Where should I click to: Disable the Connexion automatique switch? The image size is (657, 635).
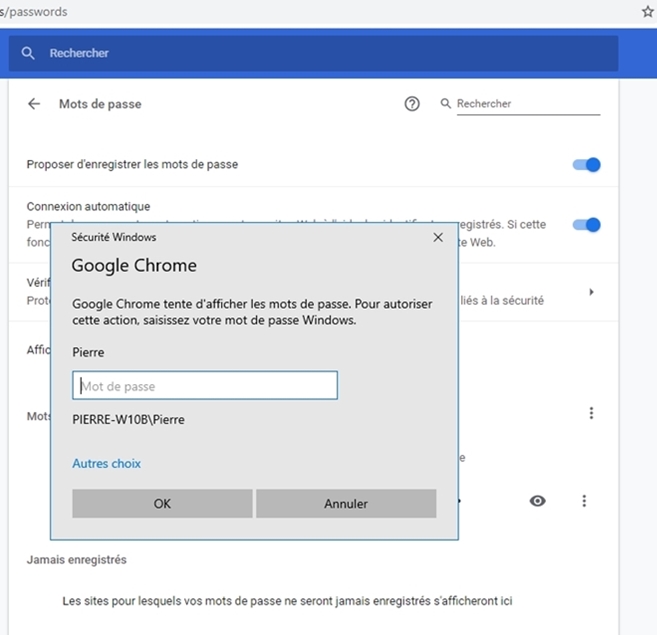pos(587,225)
